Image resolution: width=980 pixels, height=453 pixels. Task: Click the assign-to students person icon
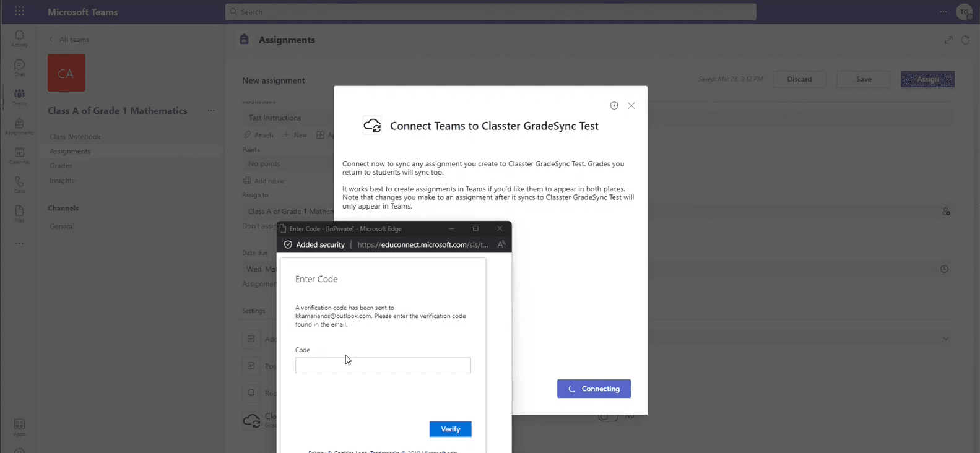946,212
